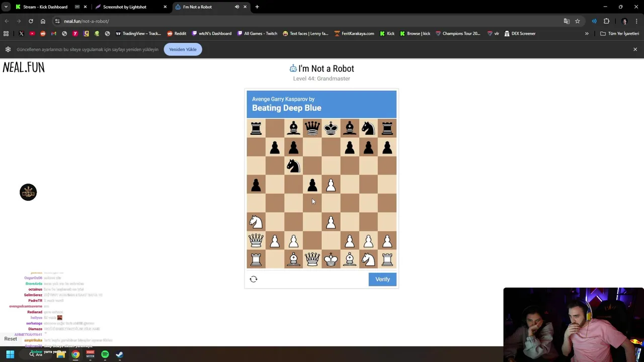Bookmark this page with the star
The width and height of the screenshot is (644, 362).
tap(578, 21)
